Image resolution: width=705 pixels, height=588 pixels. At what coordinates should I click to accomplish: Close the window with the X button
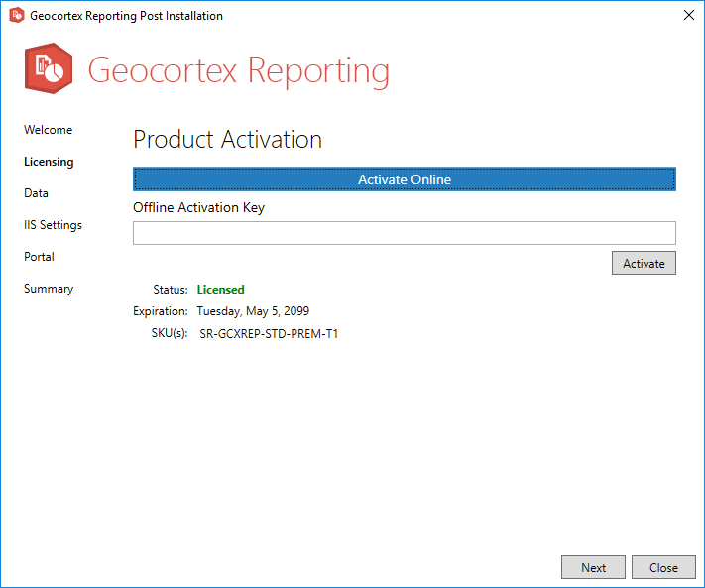(x=688, y=16)
